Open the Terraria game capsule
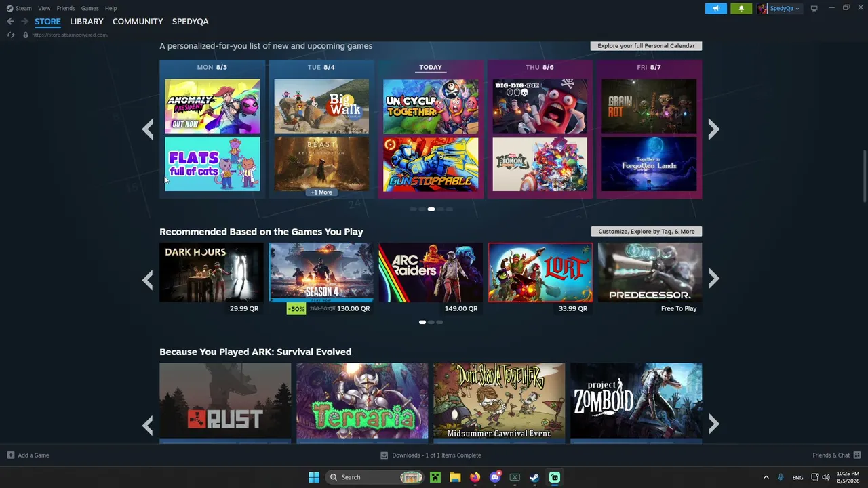This screenshot has height=488, width=868. pos(362,401)
